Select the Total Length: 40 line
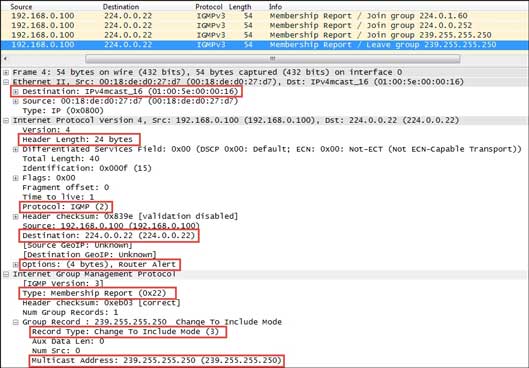The height and width of the screenshot is (368, 529). (61, 159)
